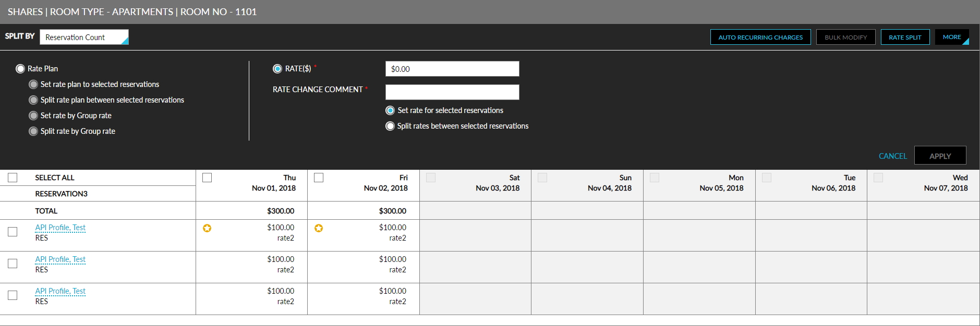Viewport: 980px width, 326px height.
Task: Expand the MORE options menu
Action: (952, 37)
